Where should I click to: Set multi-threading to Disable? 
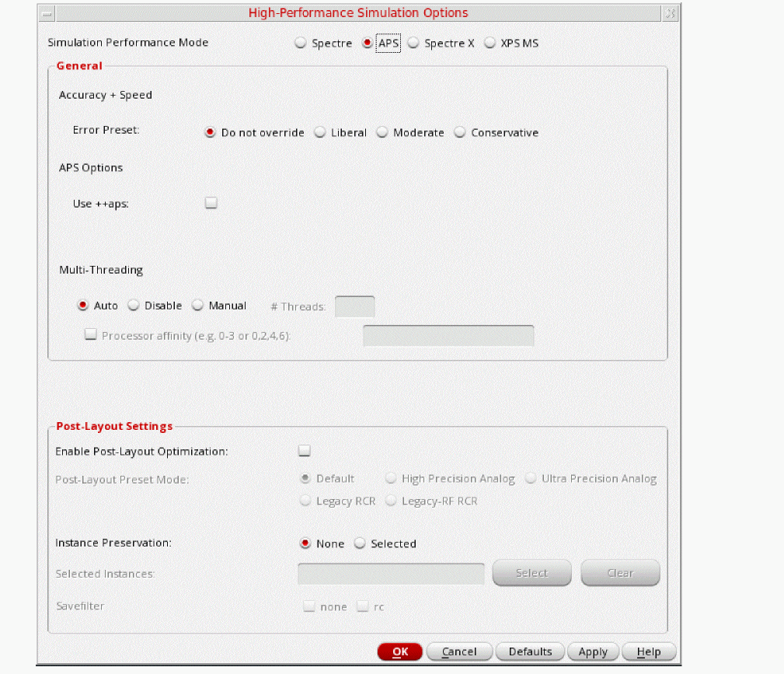(x=134, y=306)
